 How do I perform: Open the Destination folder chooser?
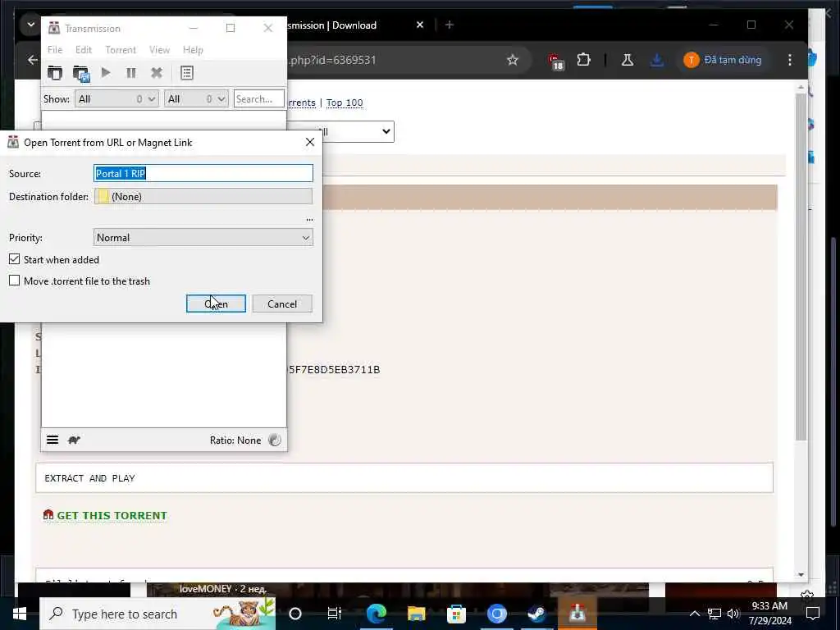(203, 197)
